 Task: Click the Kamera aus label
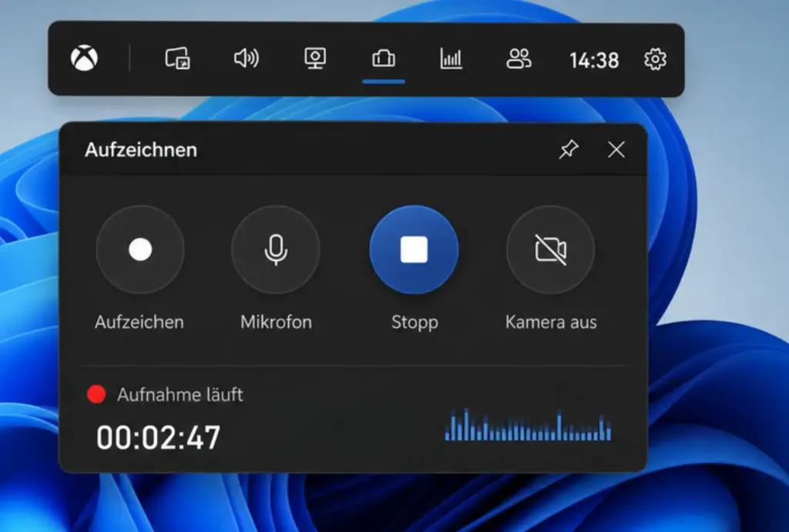551,322
